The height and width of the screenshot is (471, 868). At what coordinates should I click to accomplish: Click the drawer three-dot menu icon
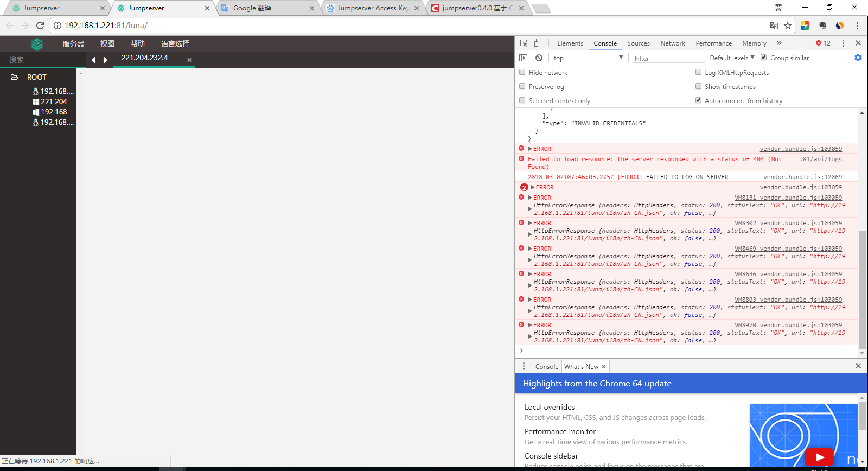(524, 366)
